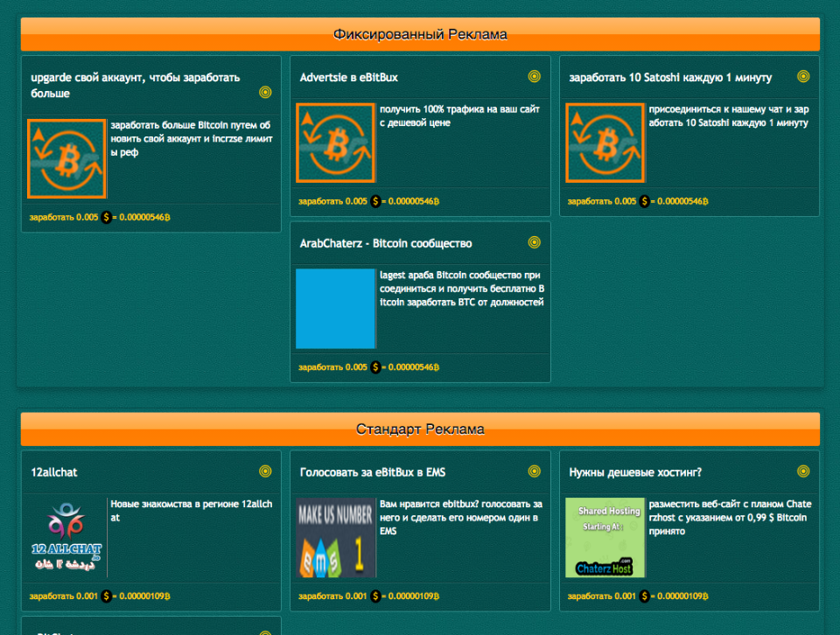Click the dollar coin icon in 12allchat reward

point(107,597)
